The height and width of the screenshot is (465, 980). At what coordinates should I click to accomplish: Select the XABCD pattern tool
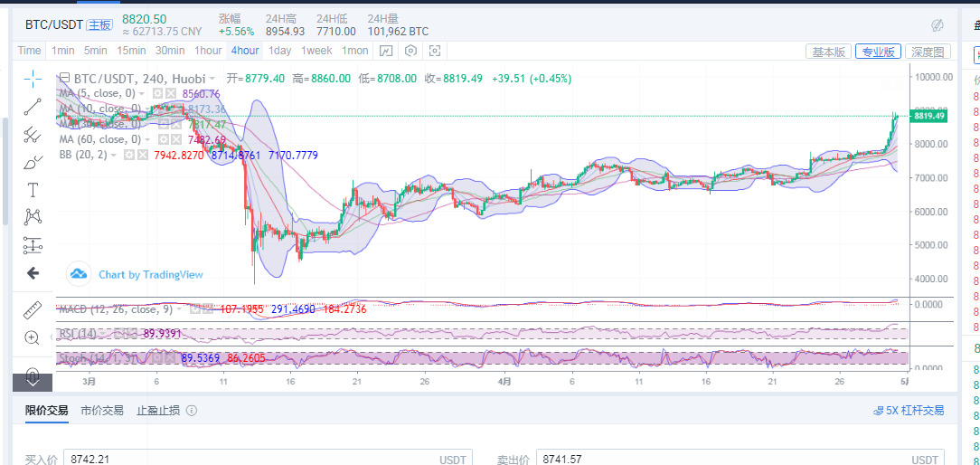point(33,217)
